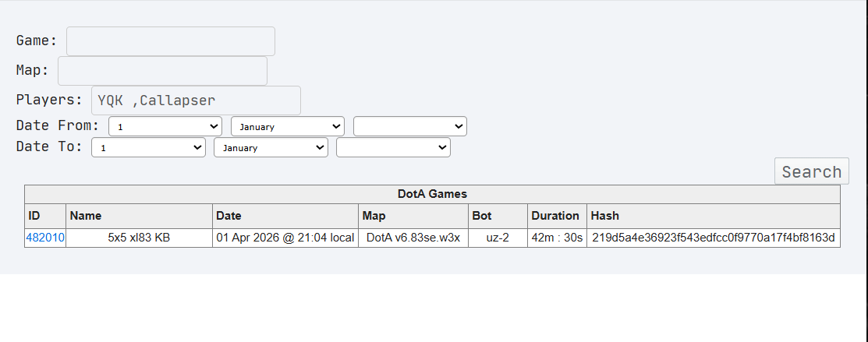Image resolution: width=868 pixels, height=342 pixels.
Task: Open the Date From month dropdown
Action: [x=288, y=126]
